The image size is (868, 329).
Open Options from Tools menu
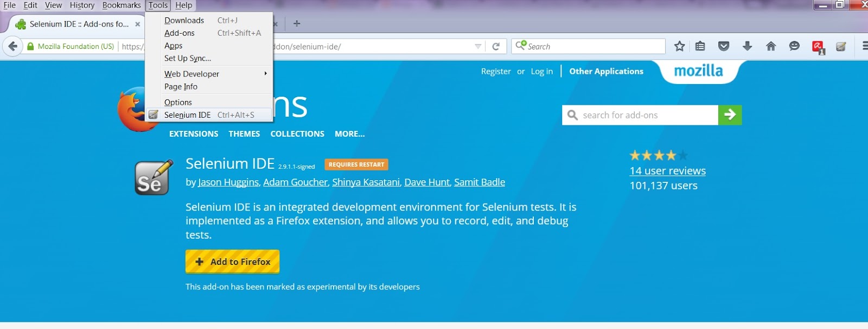pos(209,102)
